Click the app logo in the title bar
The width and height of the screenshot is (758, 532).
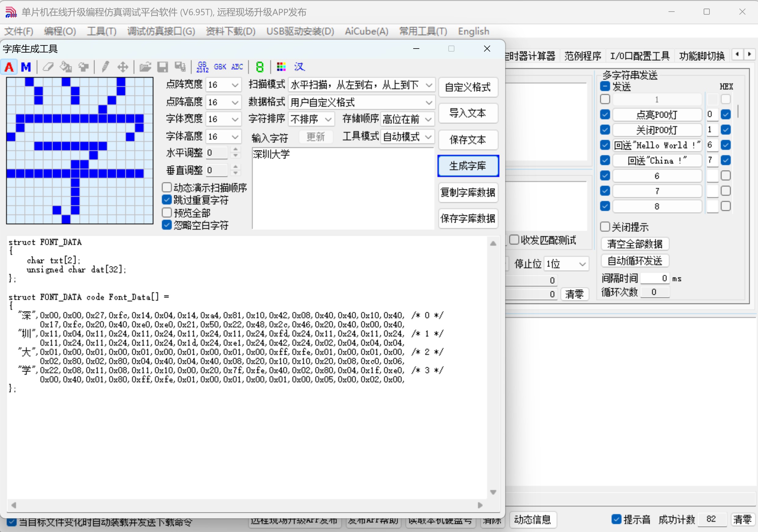point(11,12)
